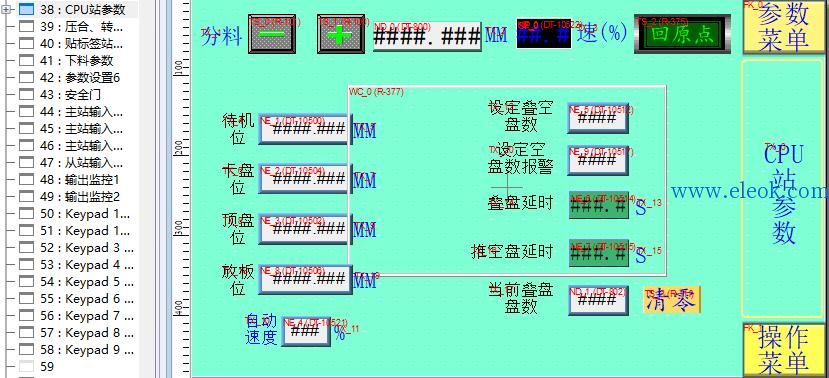The width and height of the screenshot is (829, 378).
Task: Select screen 39 压合、转 in the list
Action: 81,26
